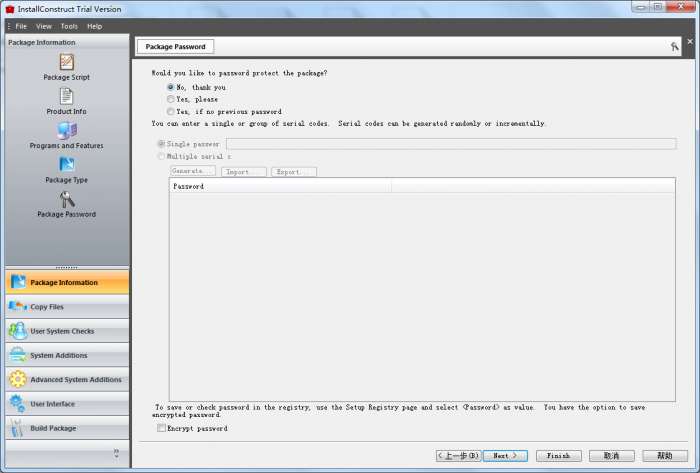Click the User System Checks icon

(18, 331)
